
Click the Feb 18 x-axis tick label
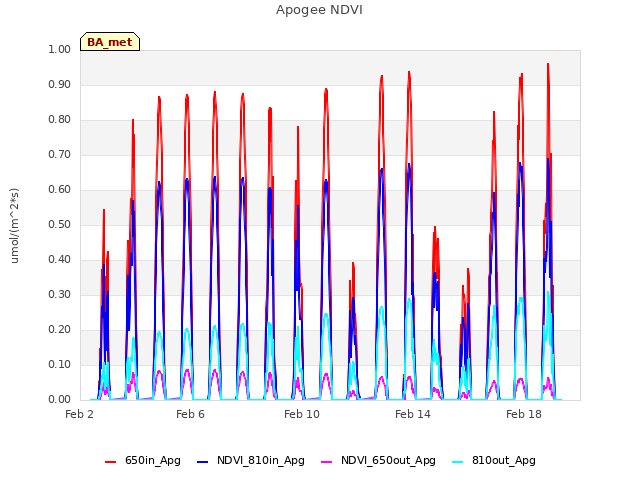pyautogui.click(x=524, y=414)
